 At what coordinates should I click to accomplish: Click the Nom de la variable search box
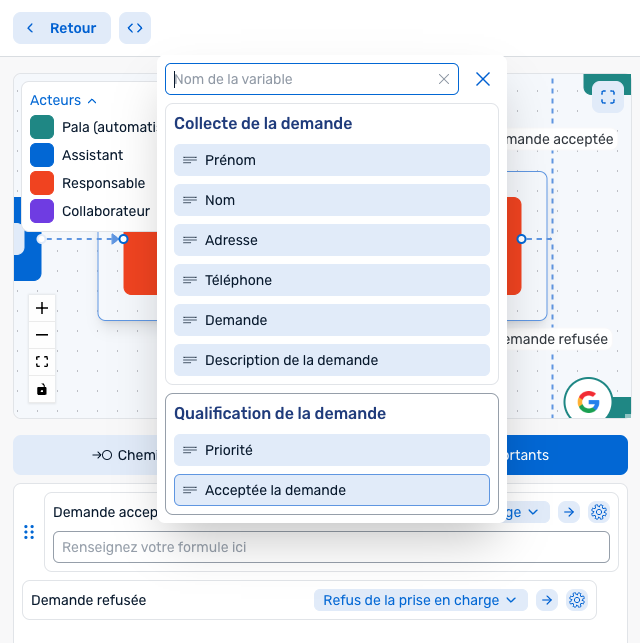tap(304, 79)
